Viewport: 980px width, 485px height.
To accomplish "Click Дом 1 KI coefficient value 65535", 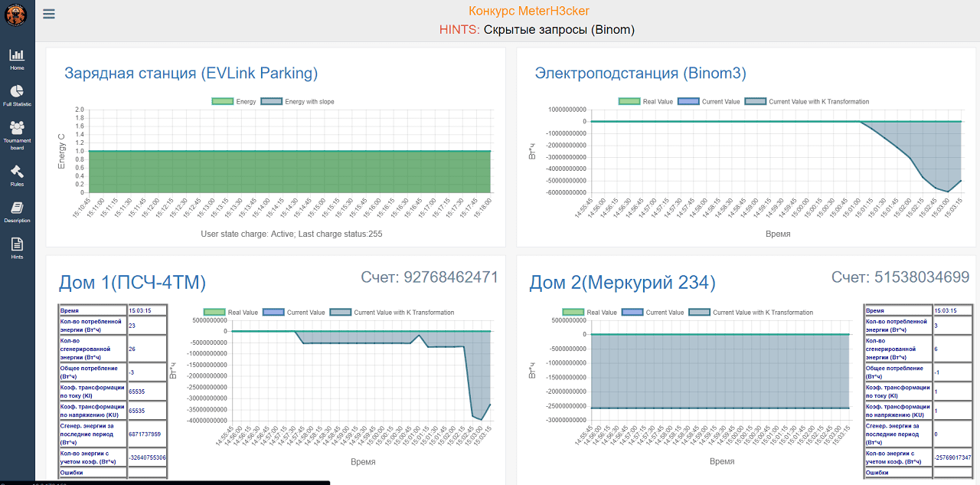I will pos(146,391).
